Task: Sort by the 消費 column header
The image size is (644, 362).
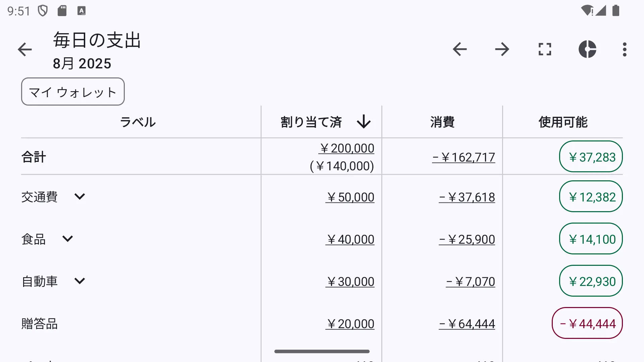Action: coord(442,122)
